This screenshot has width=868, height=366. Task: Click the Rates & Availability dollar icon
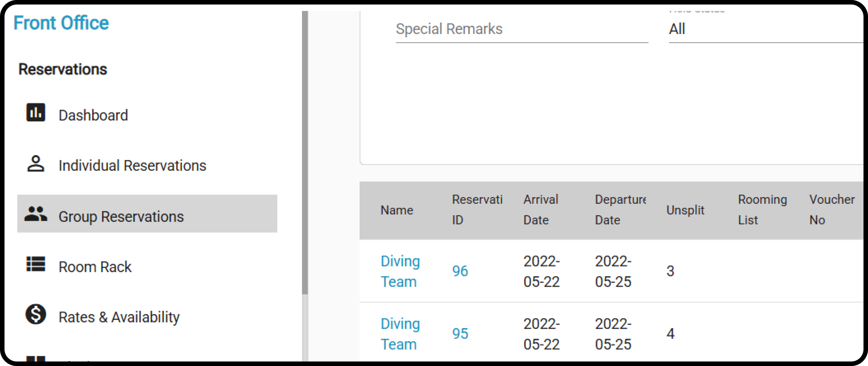pos(36,314)
